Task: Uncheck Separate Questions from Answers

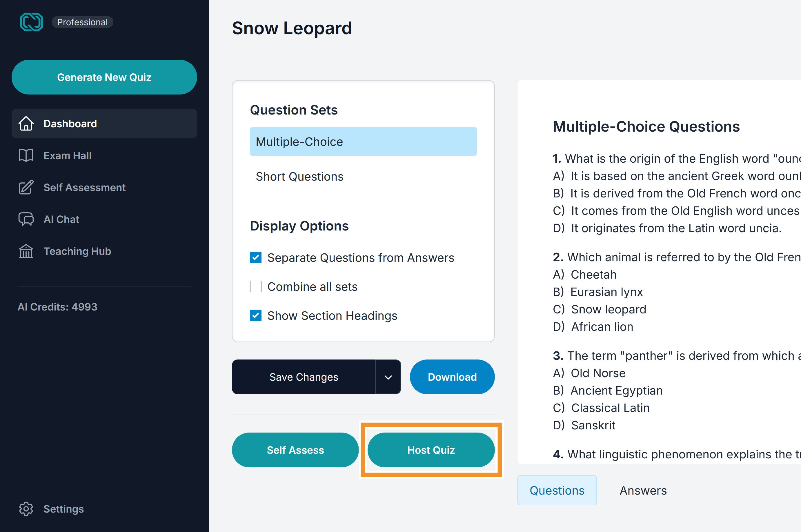Action: 256,257
